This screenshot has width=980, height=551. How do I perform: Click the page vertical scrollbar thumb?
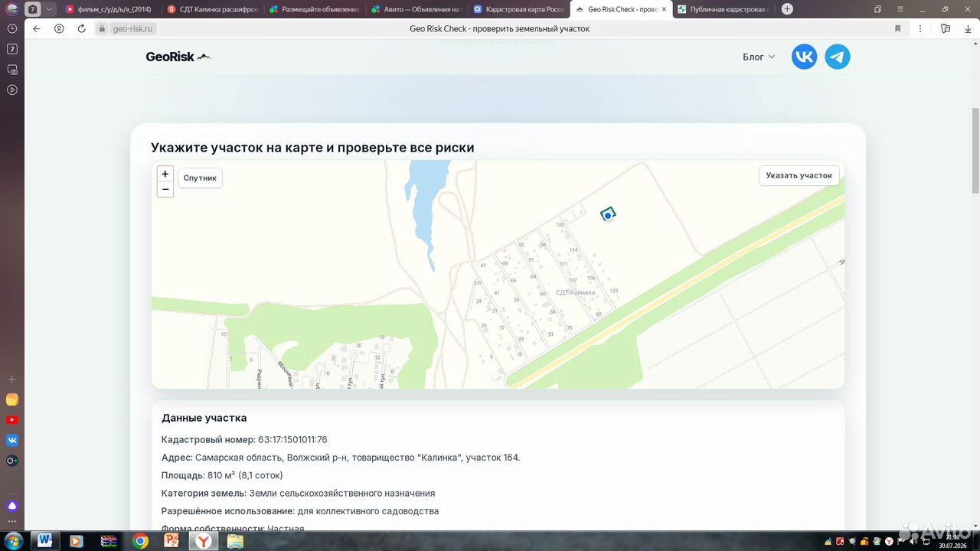point(975,150)
